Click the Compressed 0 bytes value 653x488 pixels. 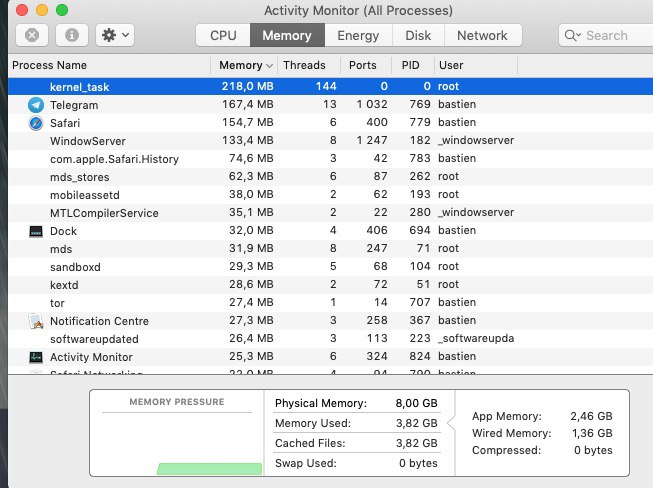click(x=593, y=450)
